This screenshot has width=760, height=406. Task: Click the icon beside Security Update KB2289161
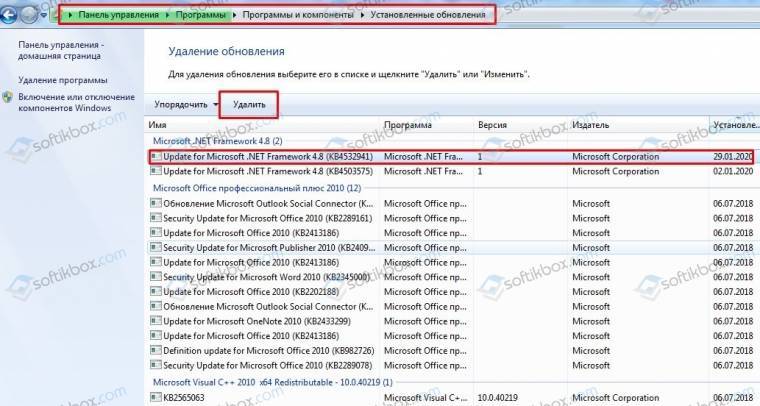click(x=156, y=218)
